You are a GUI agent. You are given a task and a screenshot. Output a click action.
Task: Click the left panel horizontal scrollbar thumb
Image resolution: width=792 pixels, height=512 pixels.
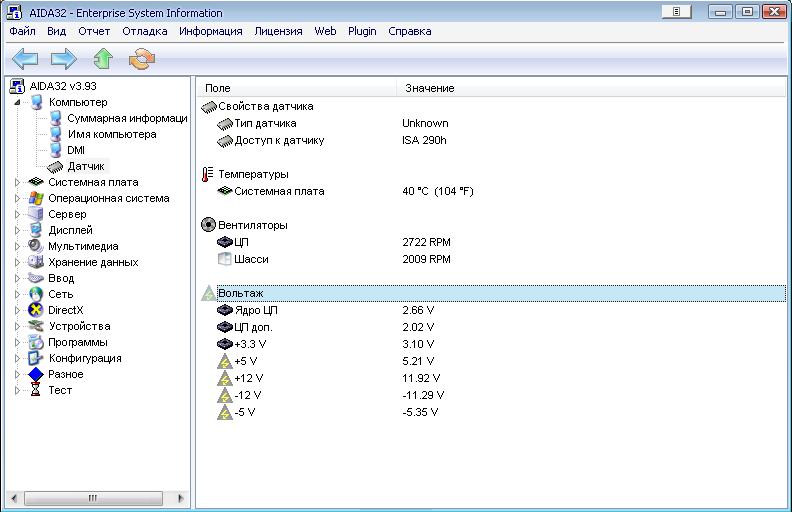point(93,497)
